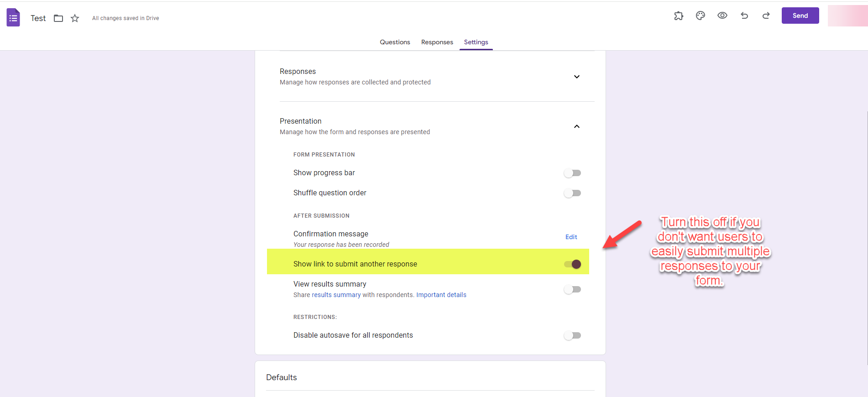Toggle View results summary switch
The height and width of the screenshot is (397, 868).
(x=572, y=289)
